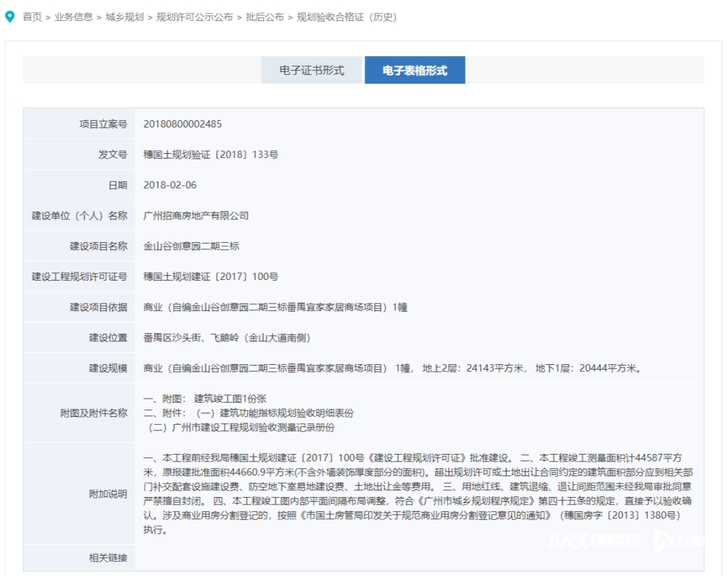Click the date value 2018-02-06
The image size is (728, 576).
tap(166, 185)
